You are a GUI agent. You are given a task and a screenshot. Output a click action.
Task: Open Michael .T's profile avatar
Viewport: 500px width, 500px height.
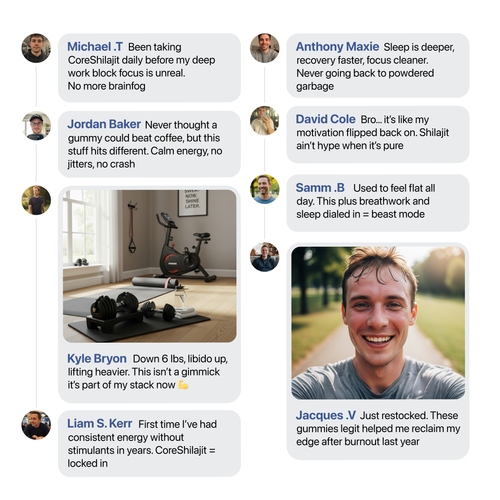tap(36, 48)
